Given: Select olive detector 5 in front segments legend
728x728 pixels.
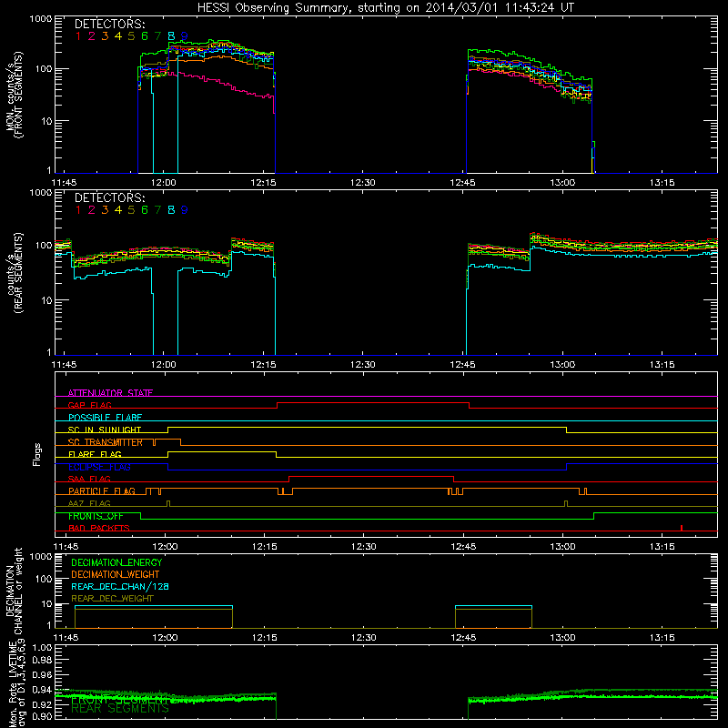Looking at the screenshot, I should [131, 36].
